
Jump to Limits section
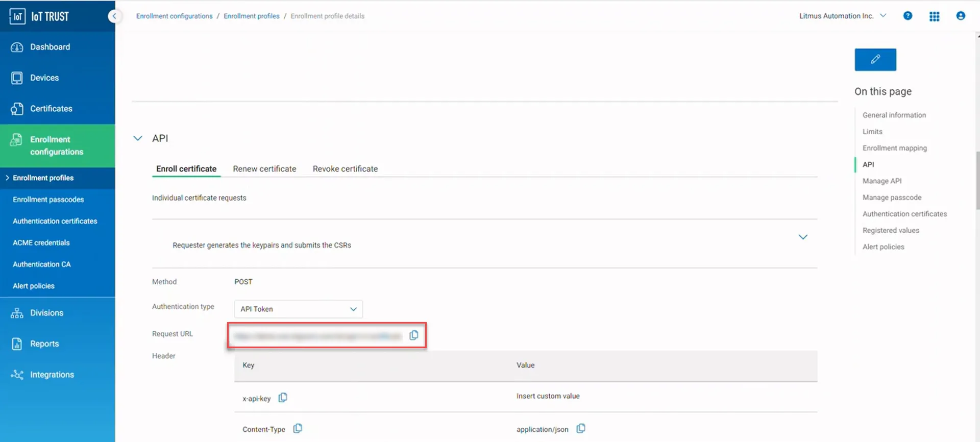(x=872, y=132)
